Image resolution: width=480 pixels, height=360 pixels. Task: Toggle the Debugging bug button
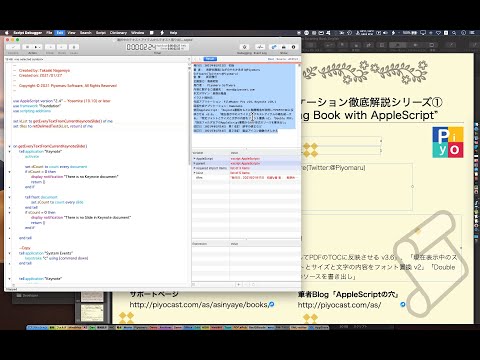click(244, 47)
